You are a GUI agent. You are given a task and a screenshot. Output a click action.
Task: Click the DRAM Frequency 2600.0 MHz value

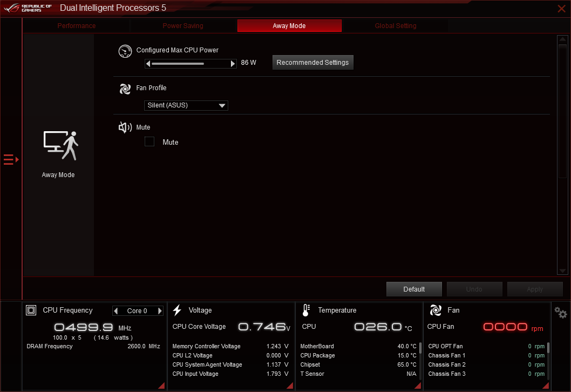point(144,347)
